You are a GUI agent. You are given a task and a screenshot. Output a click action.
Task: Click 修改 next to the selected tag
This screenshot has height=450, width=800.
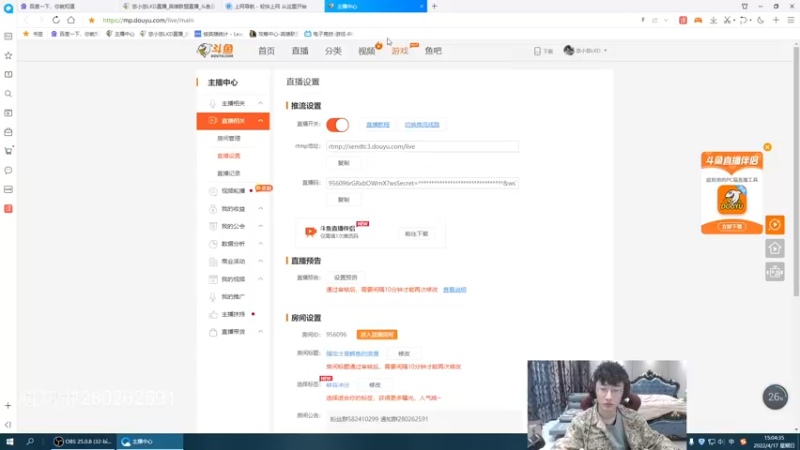click(x=375, y=385)
